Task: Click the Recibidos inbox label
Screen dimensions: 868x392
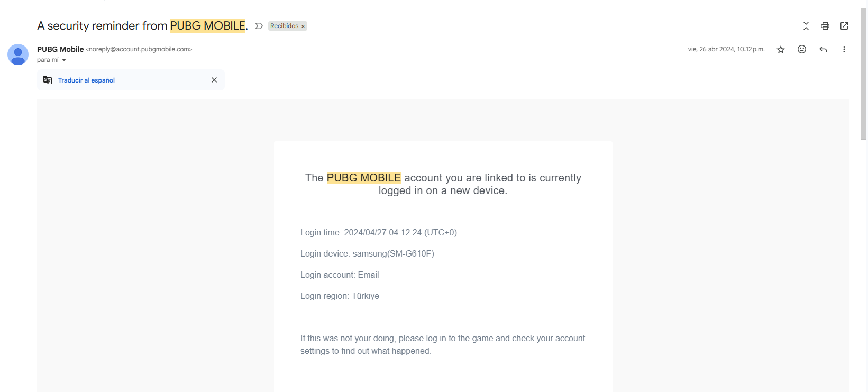Action: [x=284, y=26]
